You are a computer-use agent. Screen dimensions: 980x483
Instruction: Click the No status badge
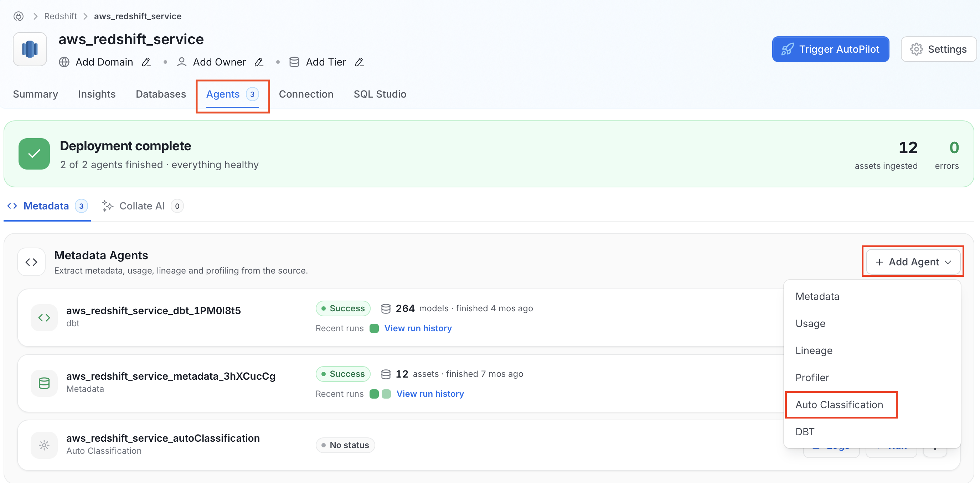(x=345, y=445)
